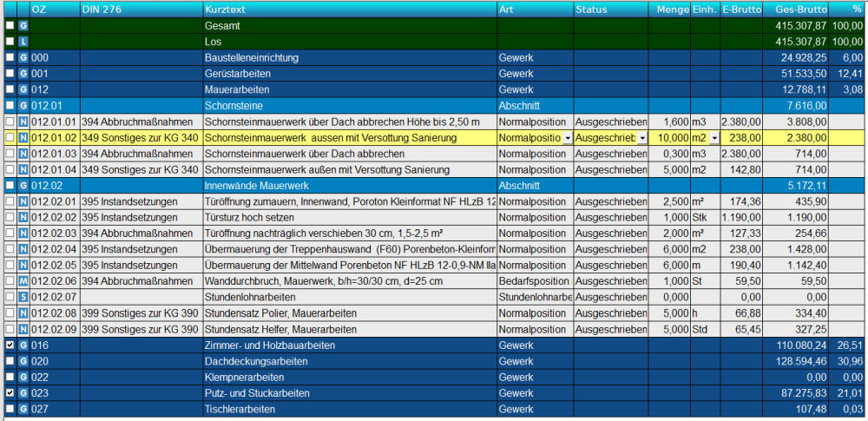Image resolution: width=868 pixels, height=421 pixels.
Task: Open the unit dropdown showing m2
Action: pyautogui.click(x=713, y=138)
